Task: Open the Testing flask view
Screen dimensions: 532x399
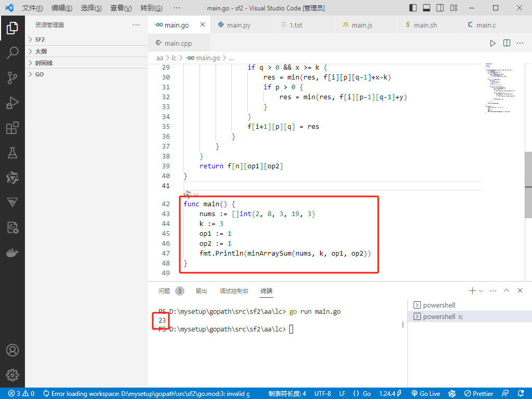Action: 12,153
